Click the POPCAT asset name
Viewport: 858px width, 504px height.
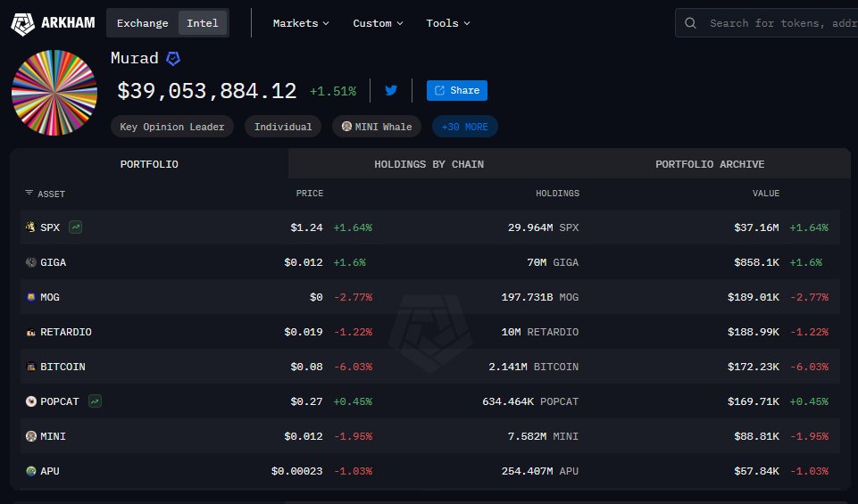(x=60, y=401)
